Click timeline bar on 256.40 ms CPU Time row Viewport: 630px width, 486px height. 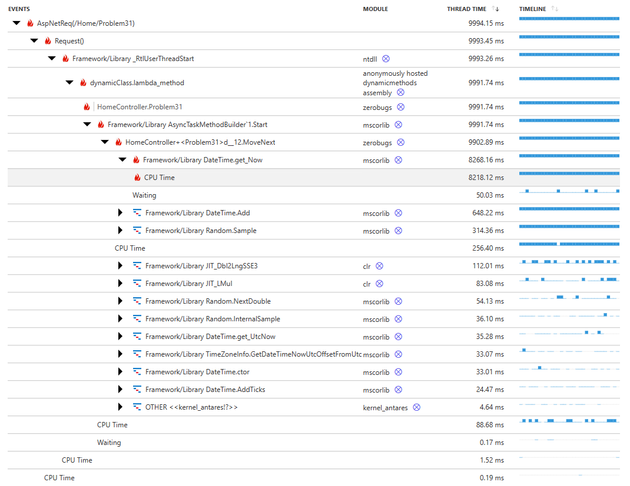[569, 244]
